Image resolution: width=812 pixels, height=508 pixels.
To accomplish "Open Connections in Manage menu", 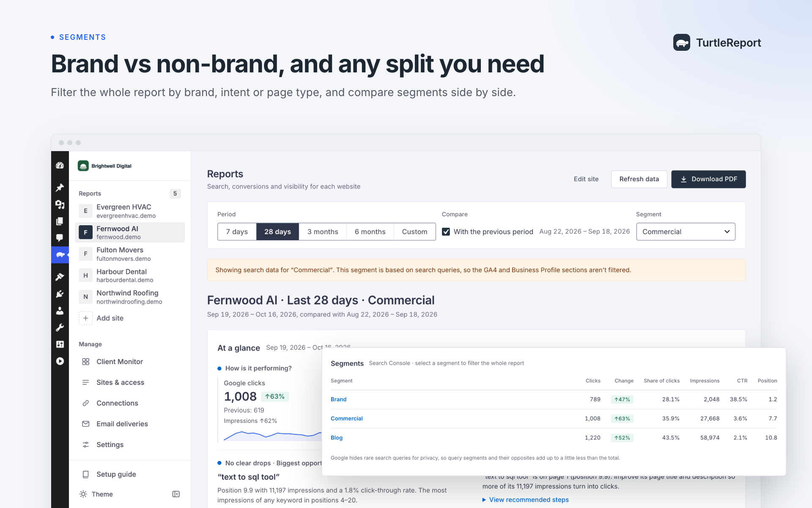I will 130,403.
